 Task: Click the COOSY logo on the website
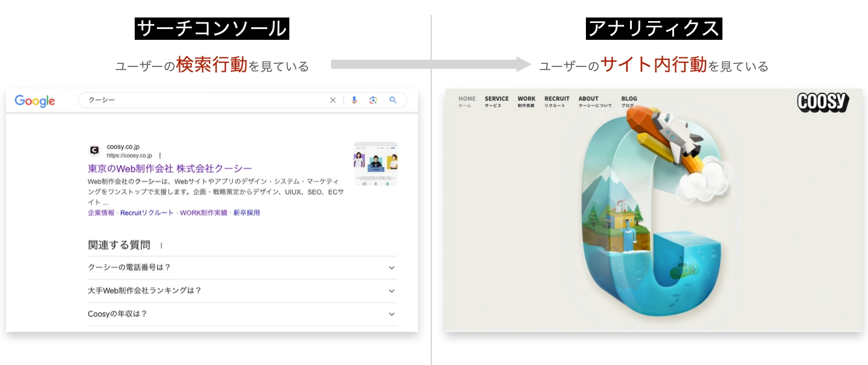pyautogui.click(x=823, y=102)
